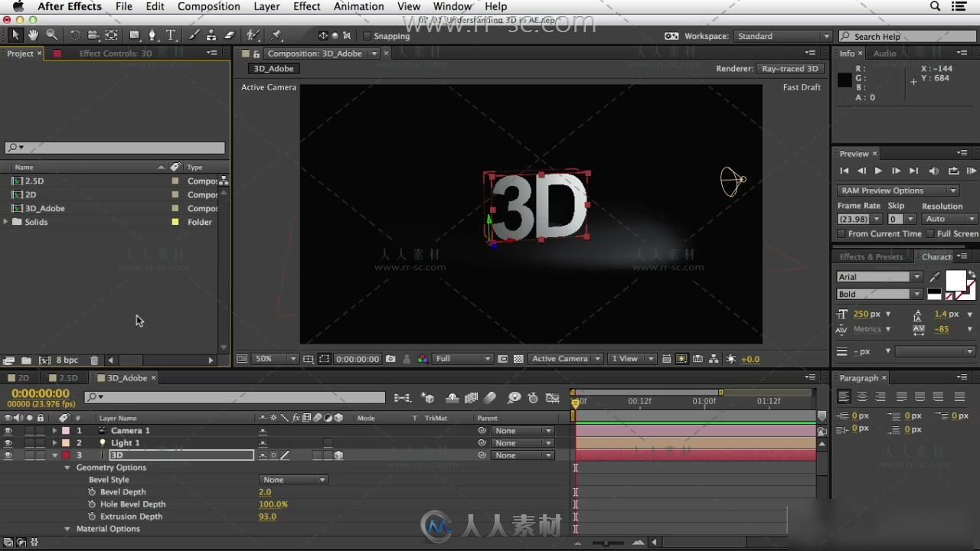Jump to first frame in Preview
This screenshot has height=551, width=980.
[844, 171]
